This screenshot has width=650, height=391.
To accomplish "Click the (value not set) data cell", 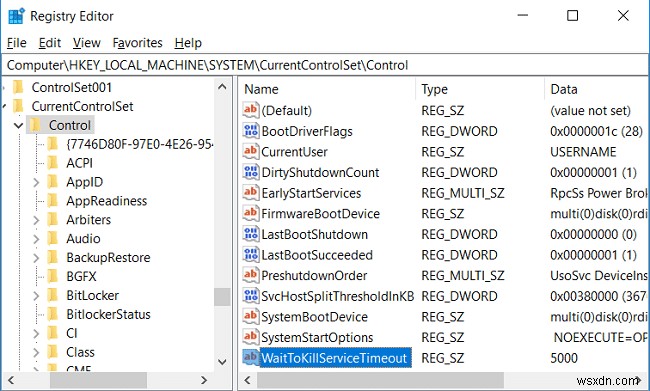I will point(590,110).
